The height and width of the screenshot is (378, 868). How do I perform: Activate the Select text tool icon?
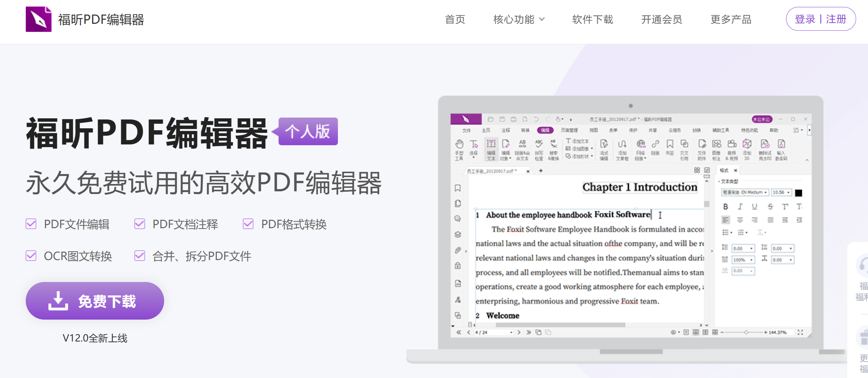pos(474,144)
